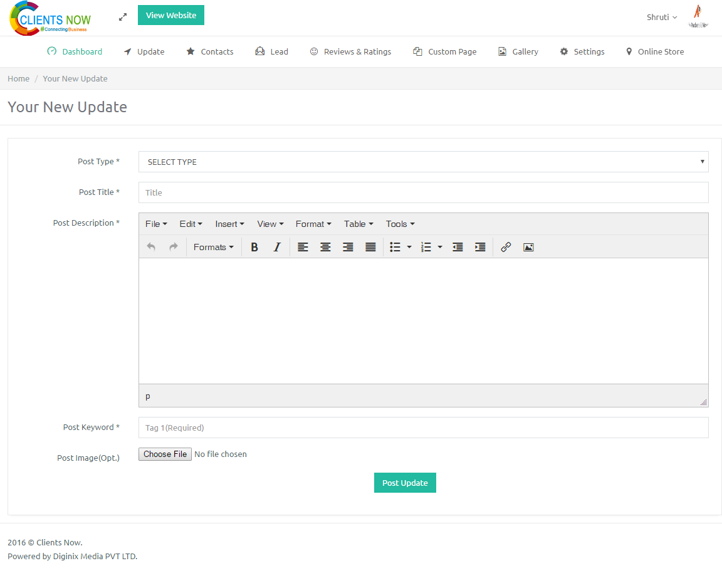The width and height of the screenshot is (722, 588).
Task: Click the Reviews & Ratings smiley icon
Action: tap(314, 51)
